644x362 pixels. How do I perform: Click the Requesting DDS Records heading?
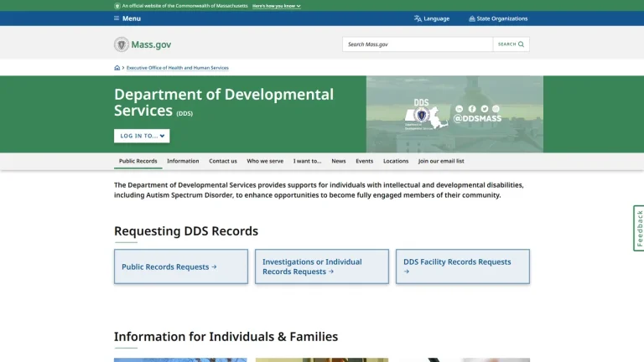pyautogui.click(x=186, y=231)
